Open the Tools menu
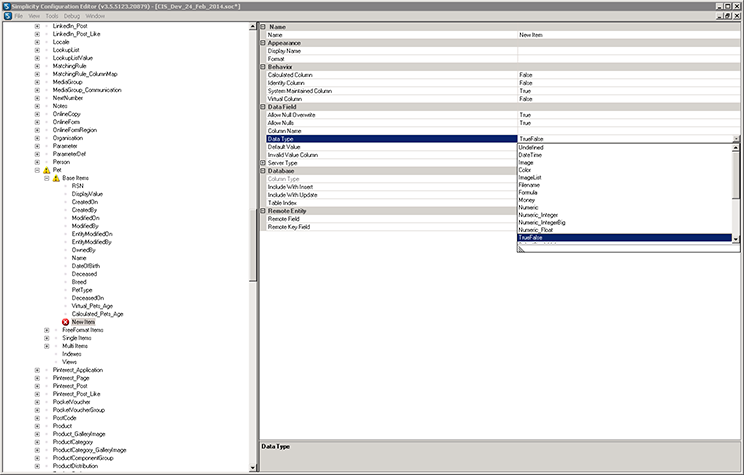Image resolution: width=744 pixels, height=475 pixels. (52, 16)
